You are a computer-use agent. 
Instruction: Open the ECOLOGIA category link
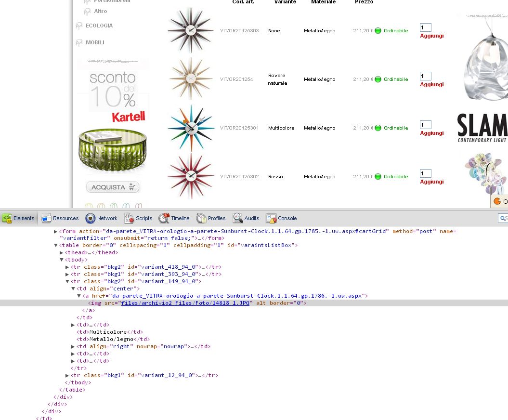(99, 26)
